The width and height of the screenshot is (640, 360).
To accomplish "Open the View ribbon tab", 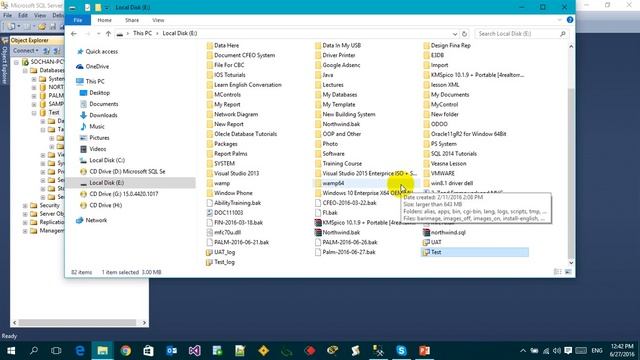I will pos(158,20).
